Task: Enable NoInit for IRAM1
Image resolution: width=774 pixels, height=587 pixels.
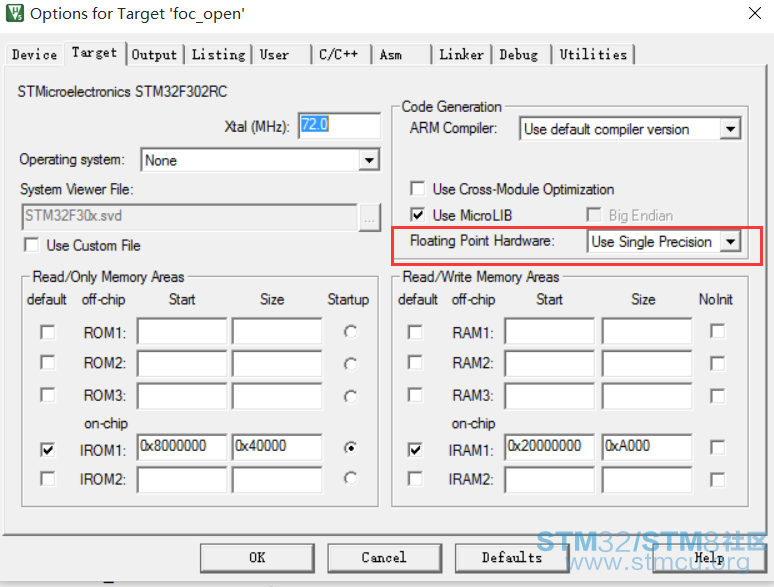Action: [717, 447]
